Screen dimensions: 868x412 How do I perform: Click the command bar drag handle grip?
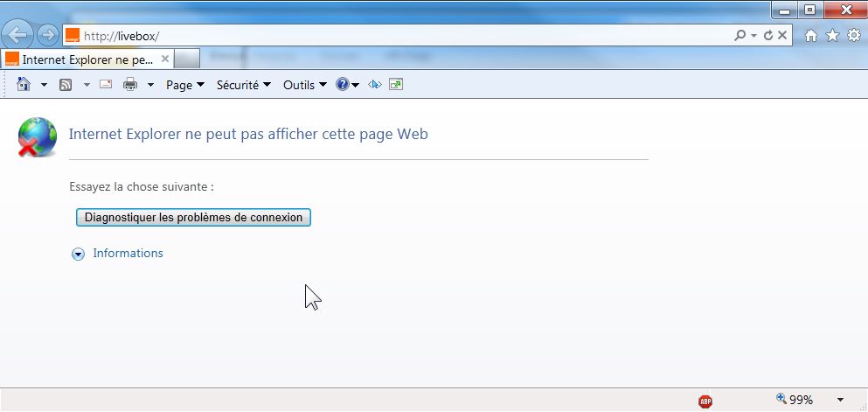[x=5, y=85]
